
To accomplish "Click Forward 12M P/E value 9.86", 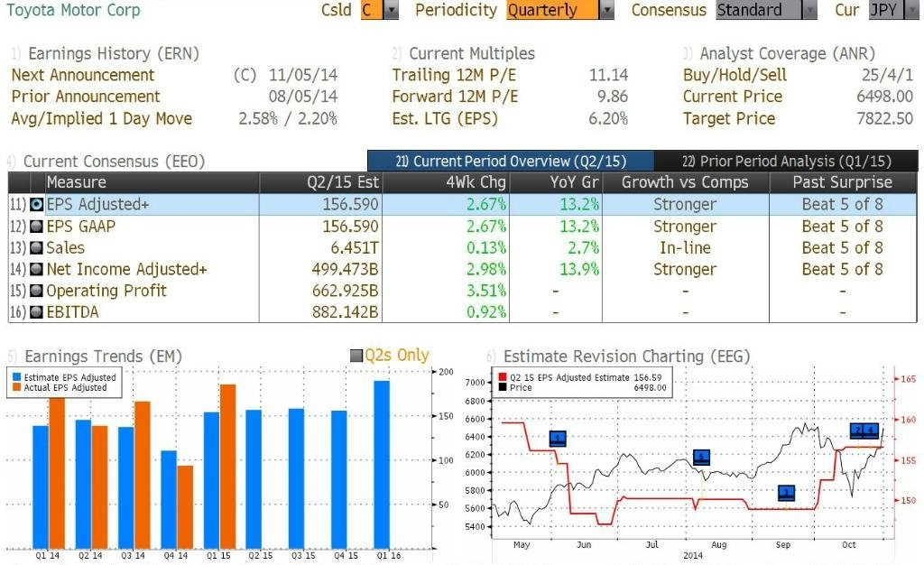I will (613, 97).
